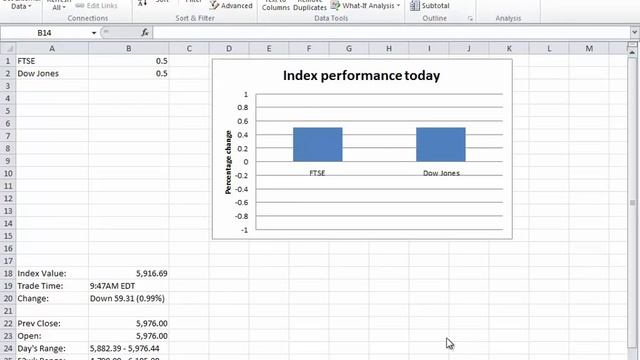Select row 1 header
The image size is (640, 360).
pos(8,61)
